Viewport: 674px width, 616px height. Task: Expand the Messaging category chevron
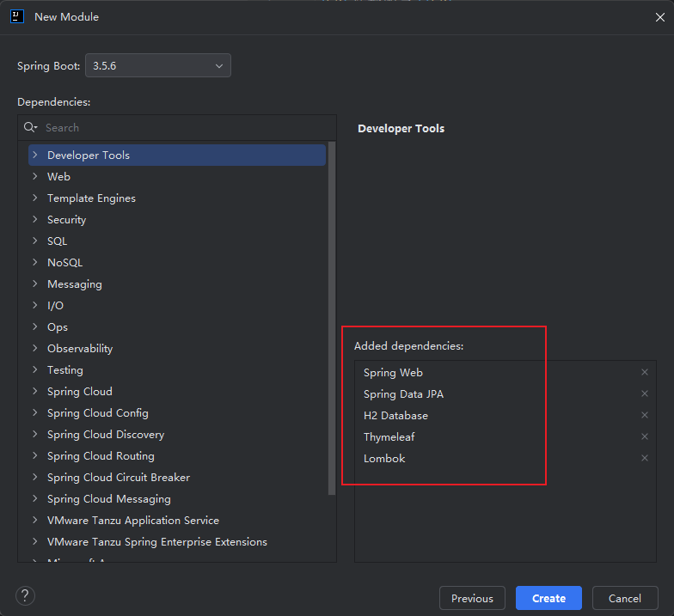35,284
